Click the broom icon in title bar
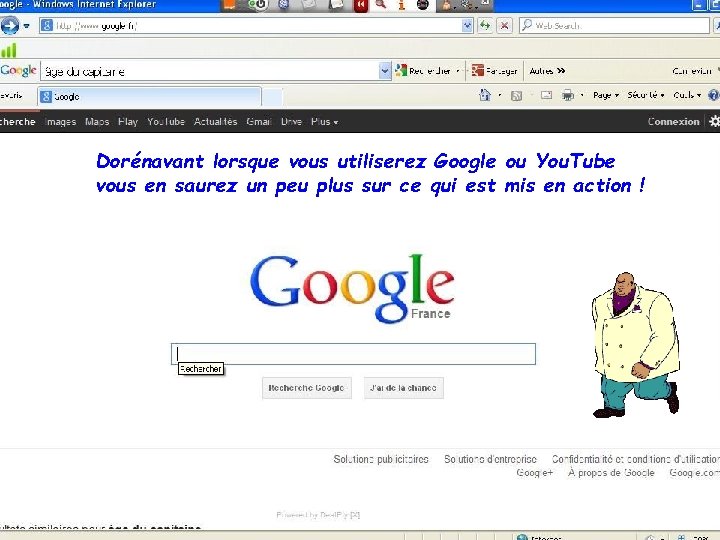This screenshot has height=540, width=720. click(447, 5)
